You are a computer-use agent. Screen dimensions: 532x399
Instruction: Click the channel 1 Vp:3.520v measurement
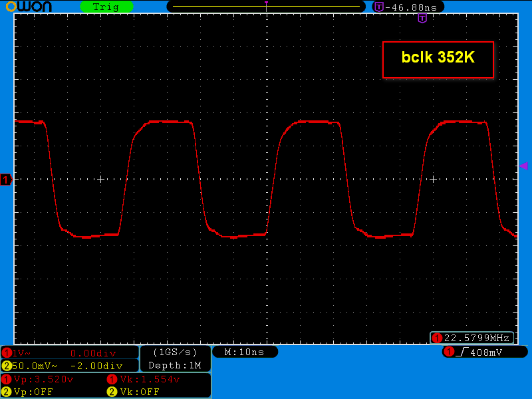(x=43, y=379)
